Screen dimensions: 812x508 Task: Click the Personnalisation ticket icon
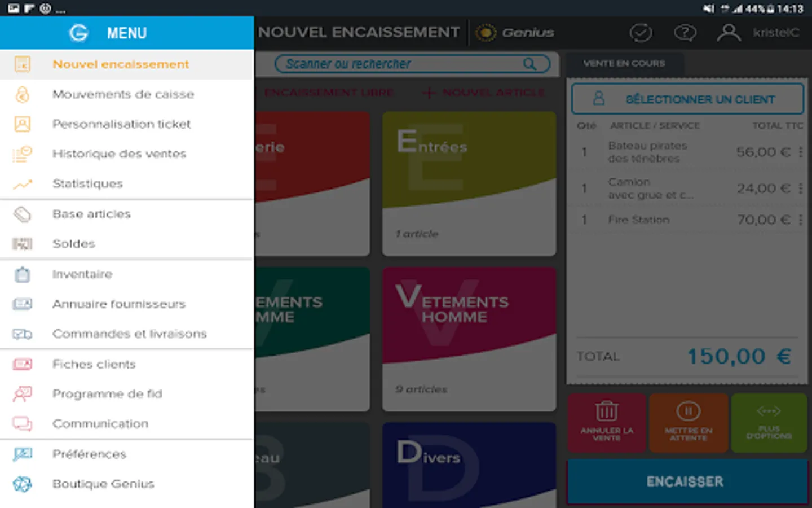click(x=22, y=124)
